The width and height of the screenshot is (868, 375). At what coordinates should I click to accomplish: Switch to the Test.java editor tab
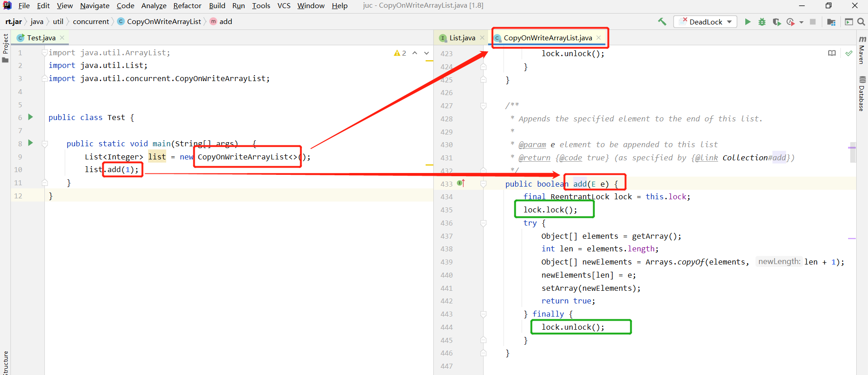41,38
